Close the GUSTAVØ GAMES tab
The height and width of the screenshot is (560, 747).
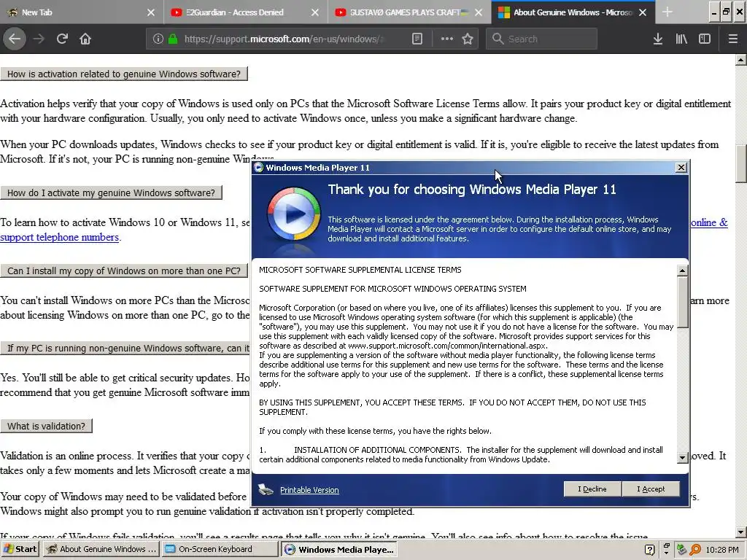[x=479, y=12]
